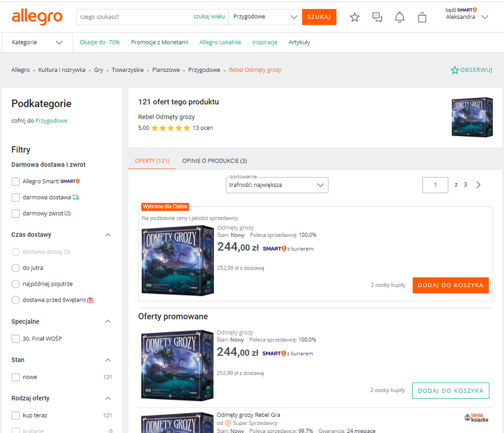504x433 pixels.
Task: Select najpóźniej pojutrze radio button
Action: coord(16,284)
